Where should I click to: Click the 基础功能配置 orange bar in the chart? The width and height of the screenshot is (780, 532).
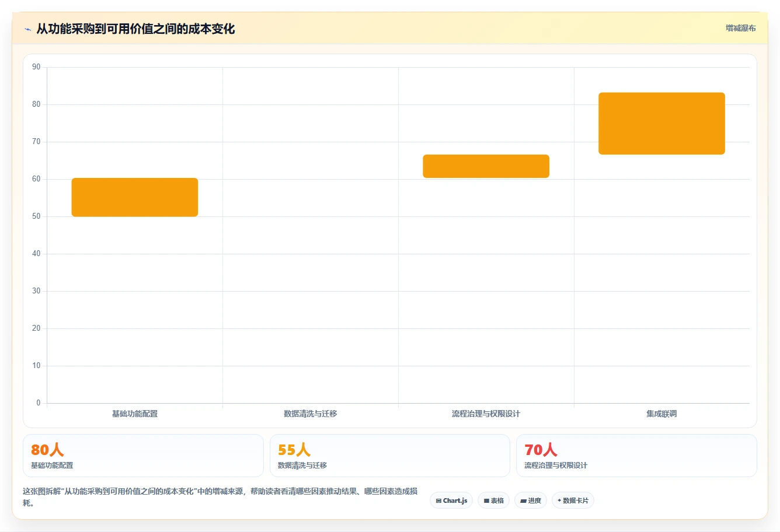135,197
